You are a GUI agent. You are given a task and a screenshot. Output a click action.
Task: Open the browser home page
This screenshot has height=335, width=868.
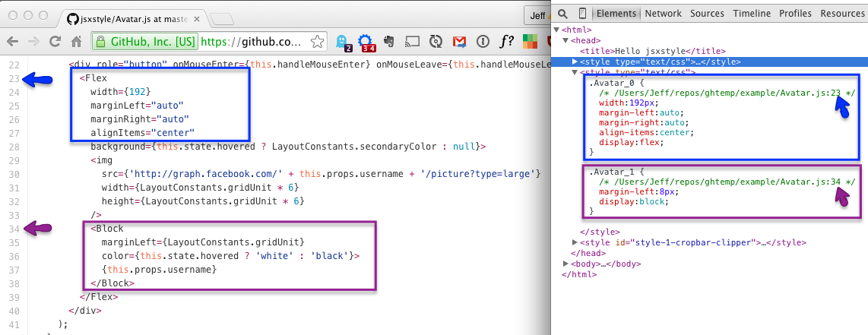point(77,42)
